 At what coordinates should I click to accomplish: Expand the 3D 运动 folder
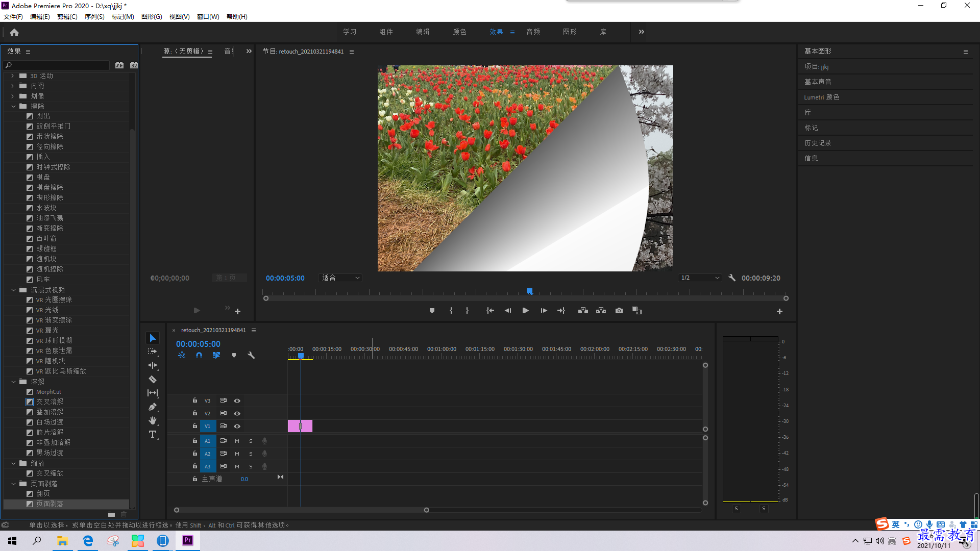coord(13,76)
